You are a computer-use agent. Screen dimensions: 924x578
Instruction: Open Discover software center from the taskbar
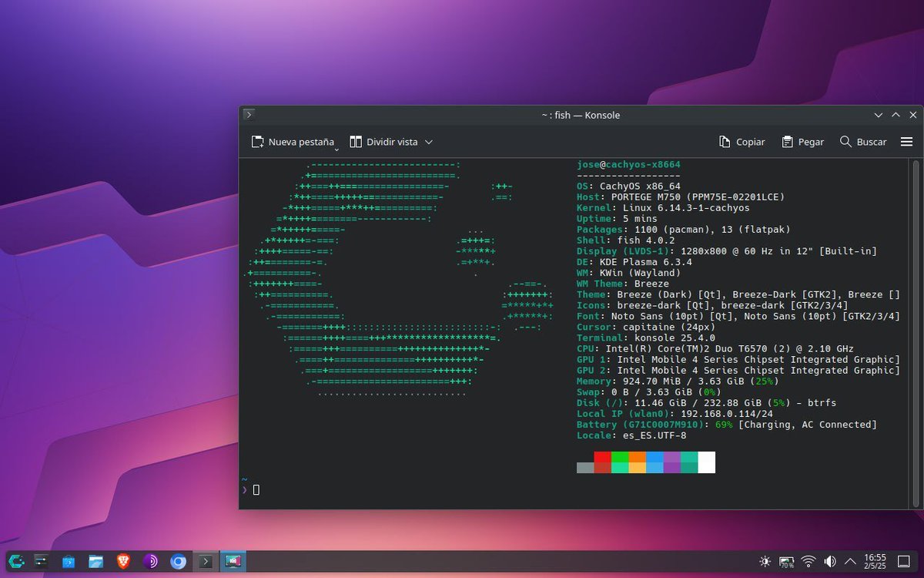click(68, 562)
